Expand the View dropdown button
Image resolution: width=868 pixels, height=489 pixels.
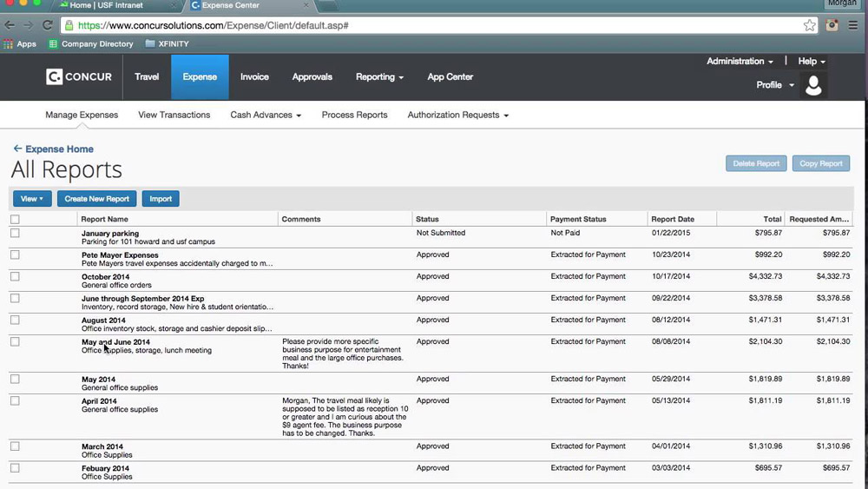pyautogui.click(x=32, y=199)
